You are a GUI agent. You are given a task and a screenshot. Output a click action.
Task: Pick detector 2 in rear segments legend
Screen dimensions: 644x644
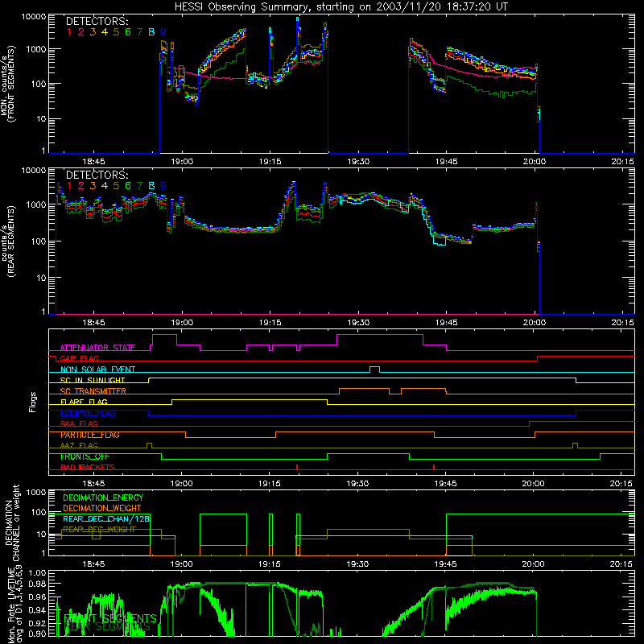coord(81,186)
